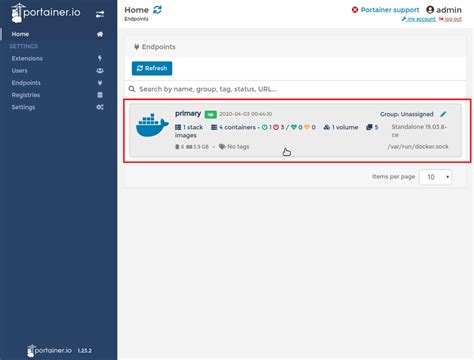Image resolution: width=474 pixels, height=360 pixels.
Task: Open the primary endpoint by its name
Action: click(x=188, y=113)
